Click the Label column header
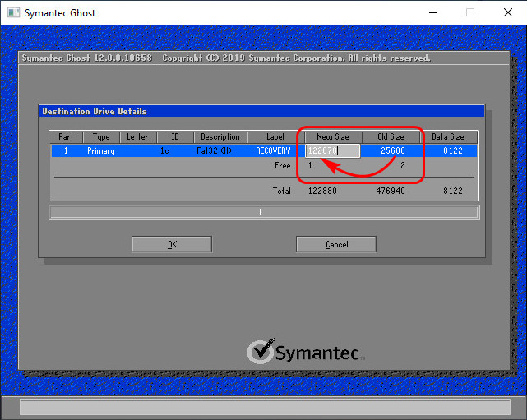The width and height of the screenshot is (527, 420). pyautogui.click(x=275, y=136)
